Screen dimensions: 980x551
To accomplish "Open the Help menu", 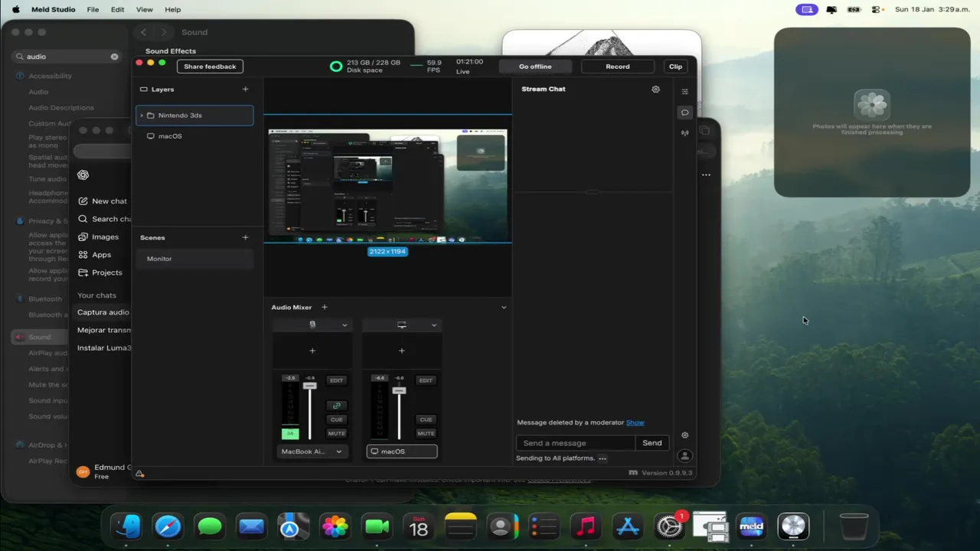I will [x=173, y=9].
